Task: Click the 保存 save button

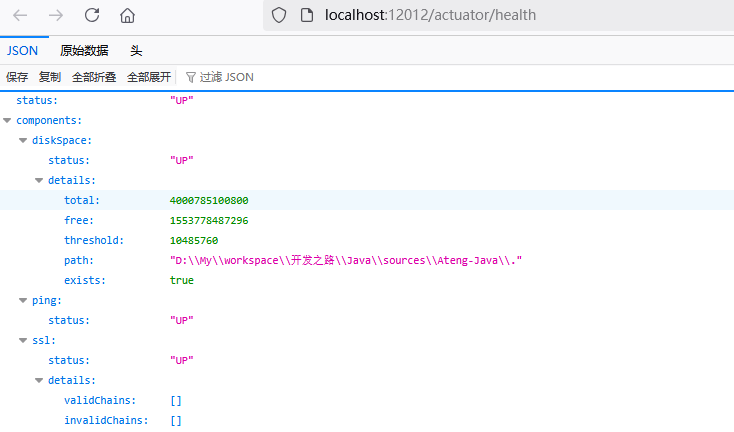Action: (x=17, y=77)
